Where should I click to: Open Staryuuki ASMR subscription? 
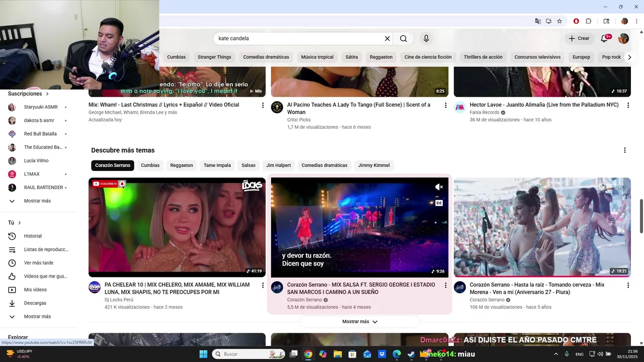point(38,107)
